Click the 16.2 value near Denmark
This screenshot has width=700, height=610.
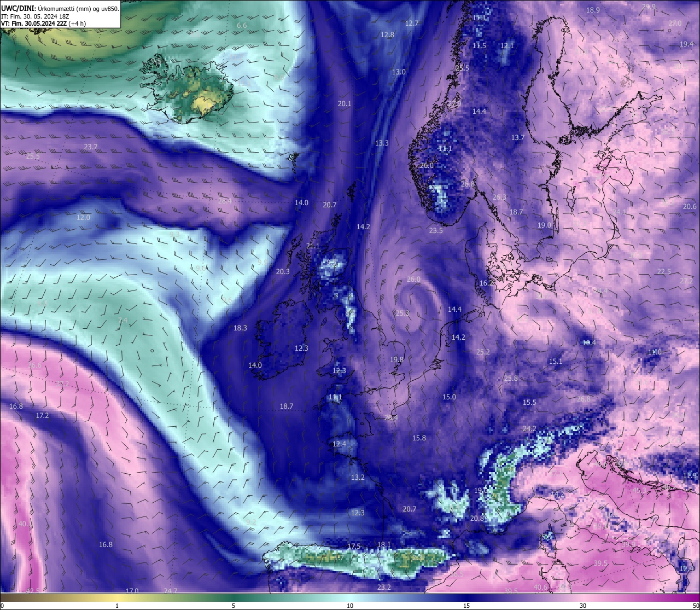486,283
